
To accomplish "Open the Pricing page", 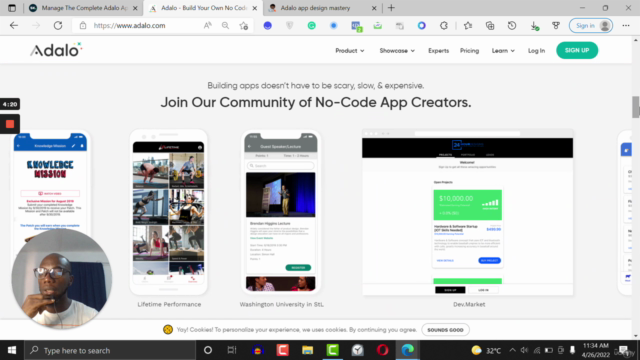I will [x=469, y=51].
